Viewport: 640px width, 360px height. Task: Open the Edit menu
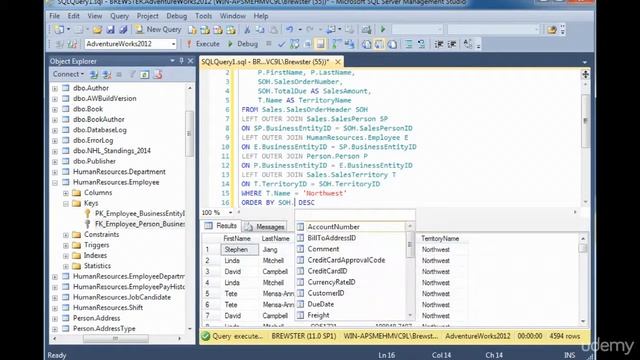(x=73, y=16)
